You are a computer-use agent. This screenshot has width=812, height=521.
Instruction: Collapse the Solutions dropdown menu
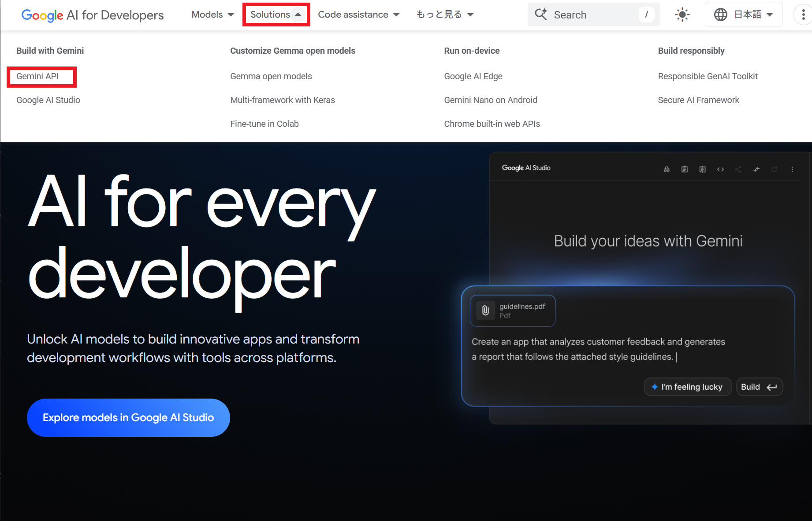(x=276, y=15)
